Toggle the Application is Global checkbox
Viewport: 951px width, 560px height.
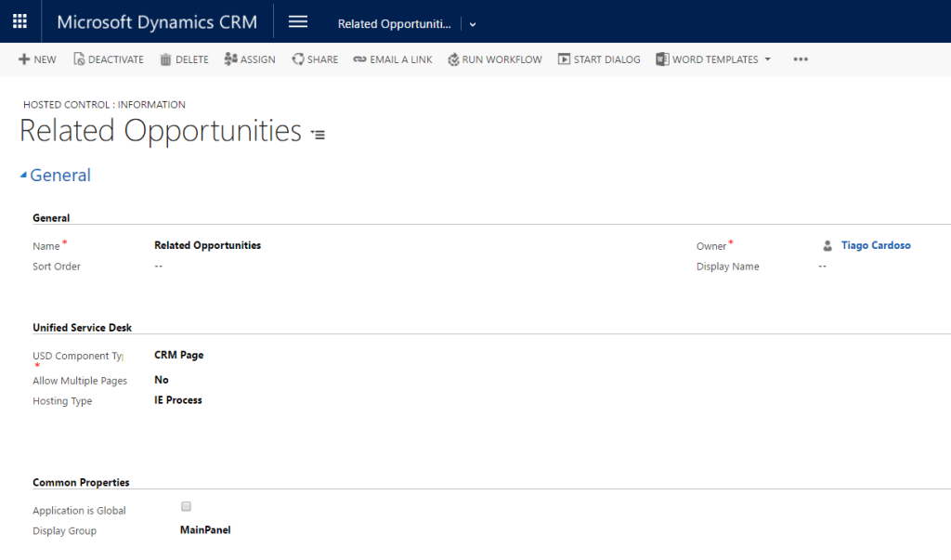186,506
